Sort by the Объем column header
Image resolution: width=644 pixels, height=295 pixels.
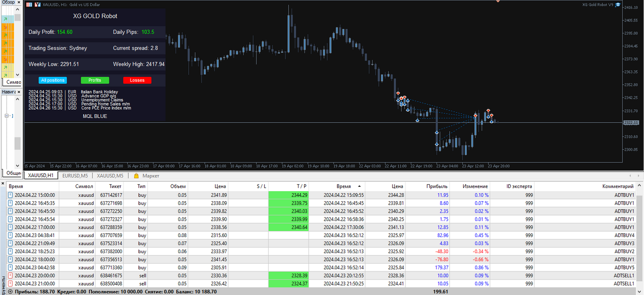(x=168, y=186)
